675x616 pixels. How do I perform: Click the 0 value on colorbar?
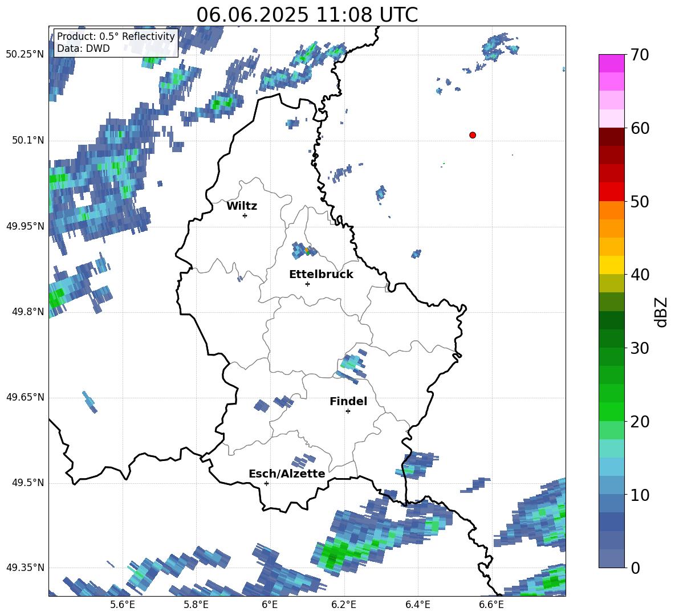coord(635,568)
